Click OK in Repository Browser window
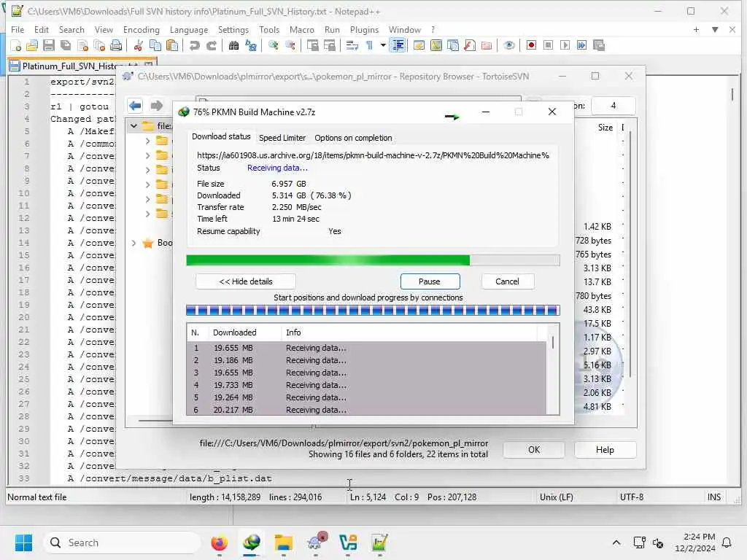 [534, 449]
